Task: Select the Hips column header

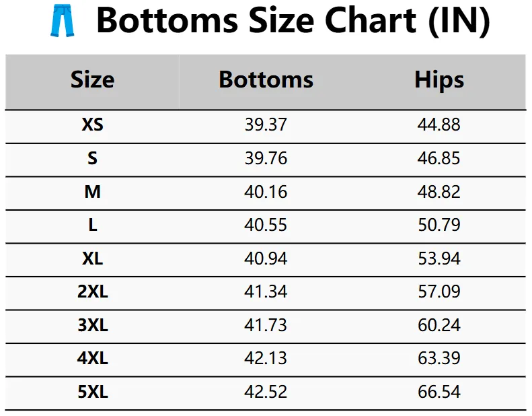Action: [x=439, y=80]
